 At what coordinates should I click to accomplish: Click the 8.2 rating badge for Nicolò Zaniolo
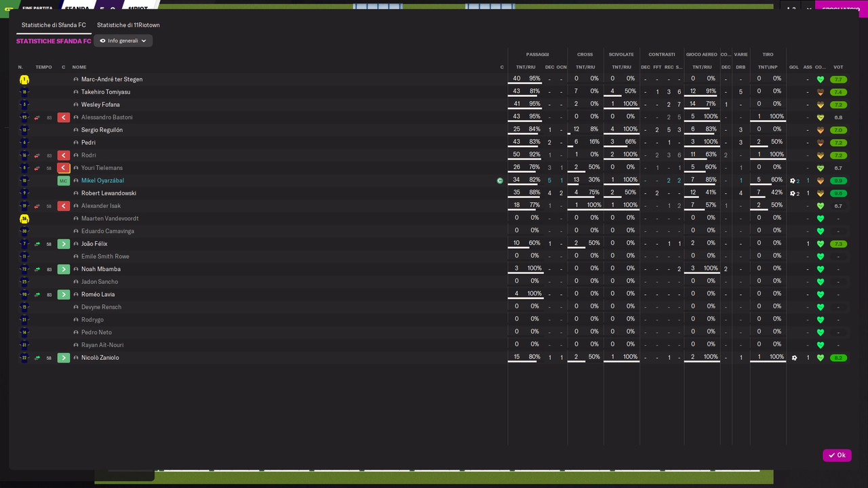(x=838, y=358)
